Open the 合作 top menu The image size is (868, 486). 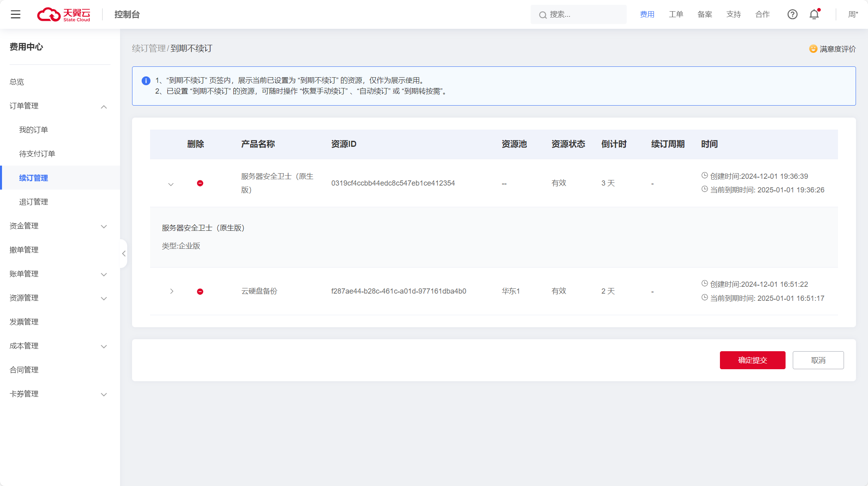[x=762, y=14]
